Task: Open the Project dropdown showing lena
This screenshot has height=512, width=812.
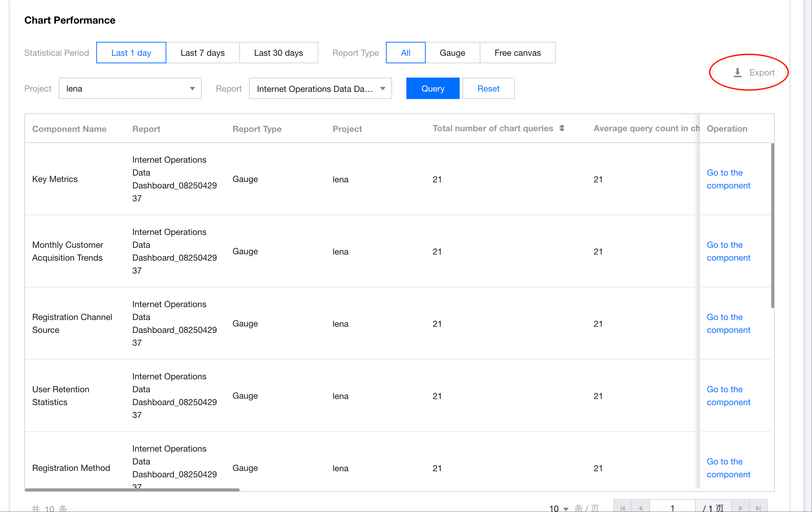Action: coord(130,89)
